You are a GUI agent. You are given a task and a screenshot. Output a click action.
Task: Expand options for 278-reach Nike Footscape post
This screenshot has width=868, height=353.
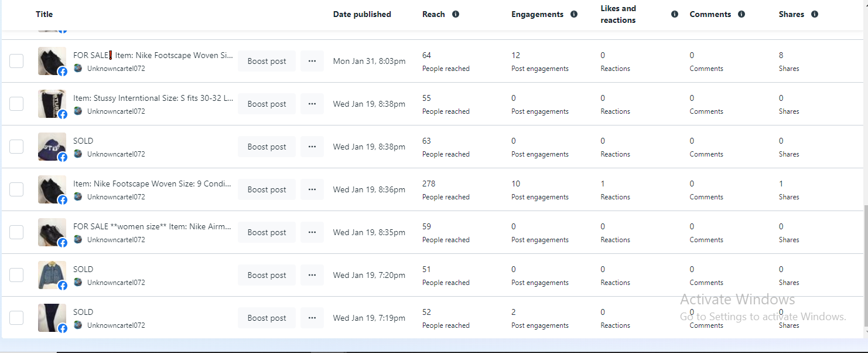(312, 189)
